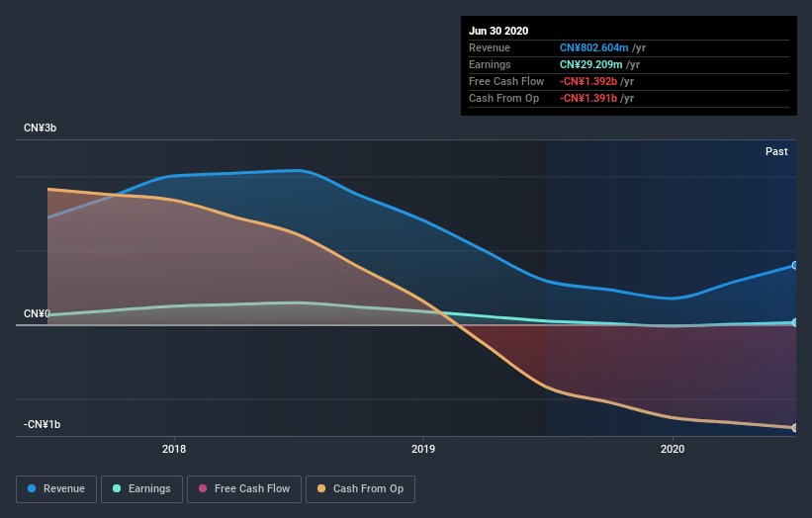The width and height of the screenshot is (812, 518).
Task: Toggle the Free Cash Flow legend button
Action: click(x=244, y=489)
